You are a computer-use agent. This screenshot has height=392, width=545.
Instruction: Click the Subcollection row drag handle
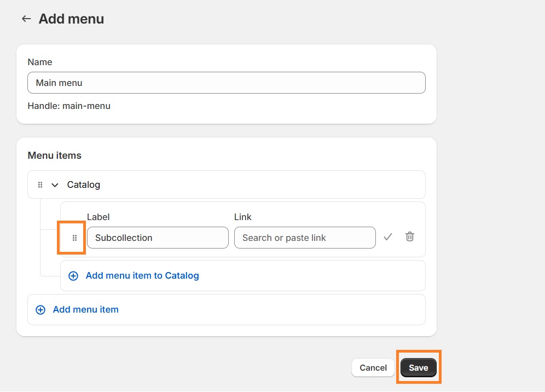pos(75,238)
